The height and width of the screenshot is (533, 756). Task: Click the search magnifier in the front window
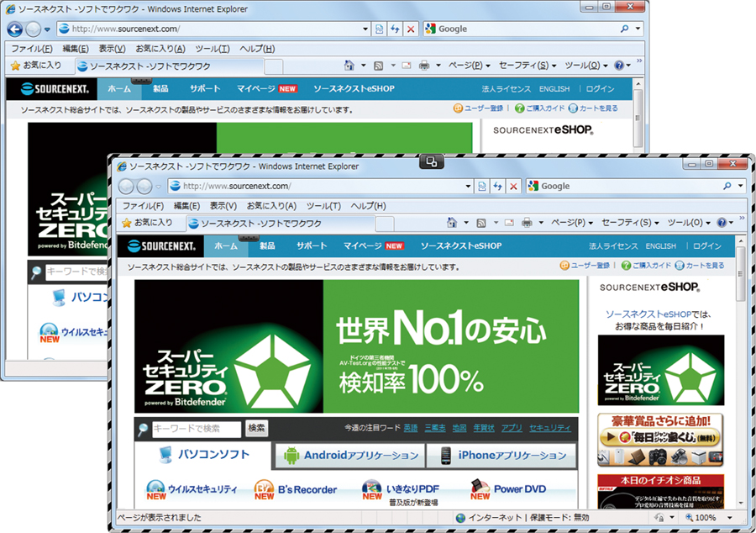[x=727, y=186]
